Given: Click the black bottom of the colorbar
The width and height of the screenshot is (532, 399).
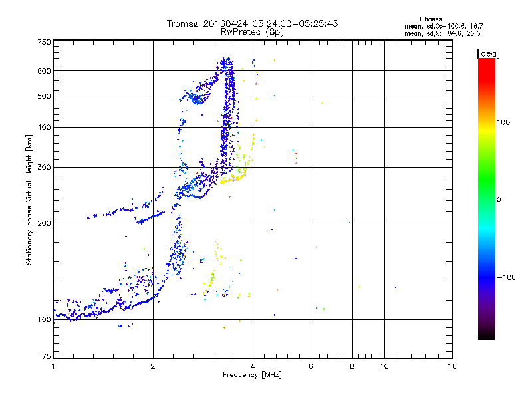Looking at the screenshot, I should pos(487,334).
